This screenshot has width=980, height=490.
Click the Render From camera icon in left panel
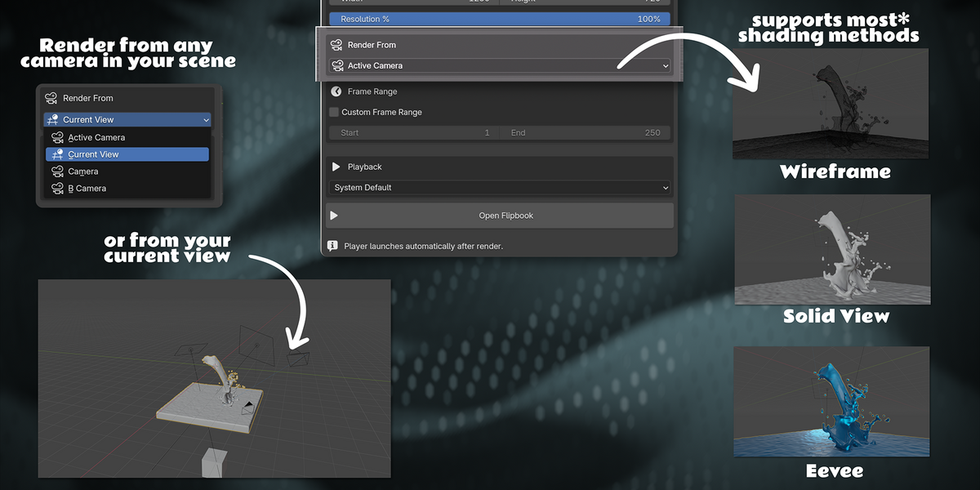click(x=51, y=98)
